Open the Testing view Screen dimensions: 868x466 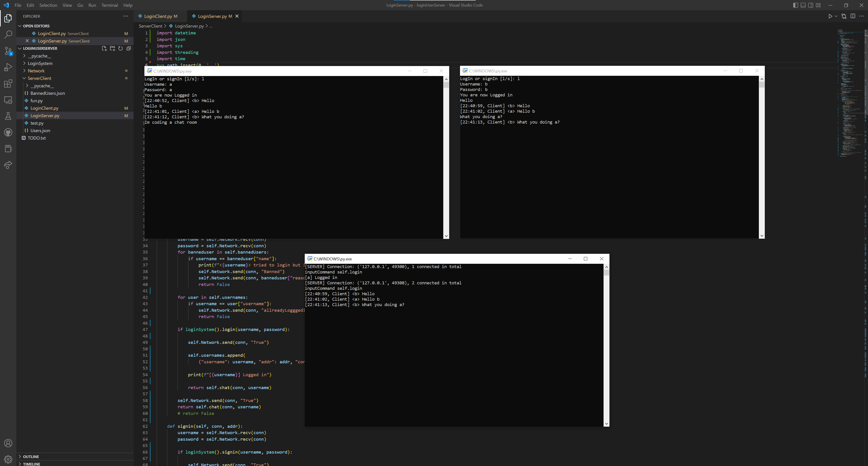[8, 116]
